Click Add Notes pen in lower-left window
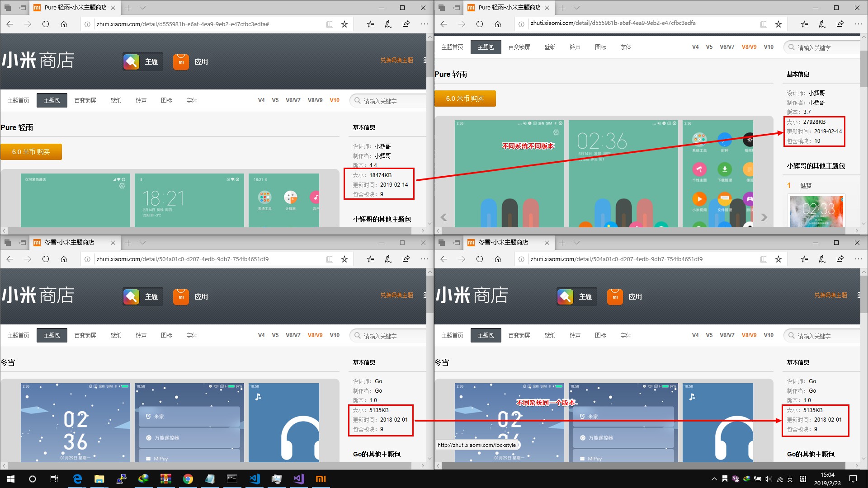The width and height of the screenshot is (868, 488). tap(388, 259)
